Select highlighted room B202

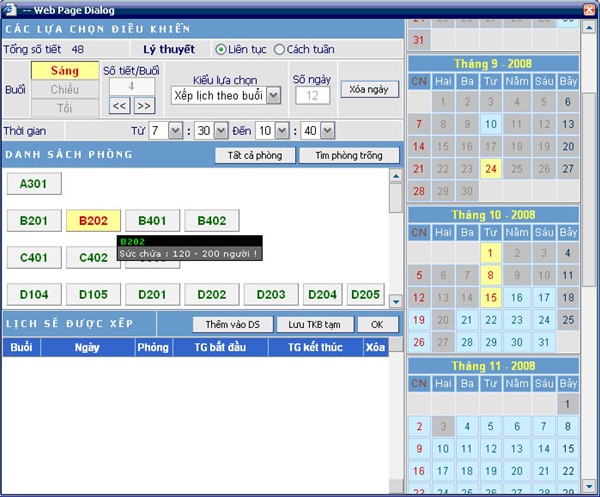click(93, 221)
